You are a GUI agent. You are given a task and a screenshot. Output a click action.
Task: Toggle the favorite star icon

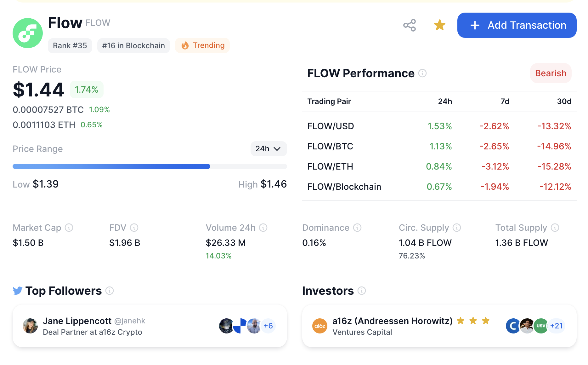coord(439,25)
